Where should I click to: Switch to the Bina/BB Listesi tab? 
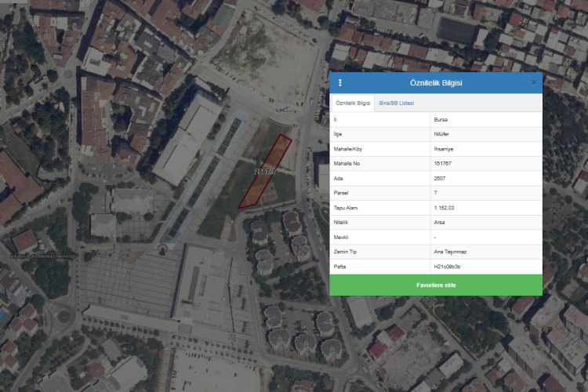coord(396,103)
